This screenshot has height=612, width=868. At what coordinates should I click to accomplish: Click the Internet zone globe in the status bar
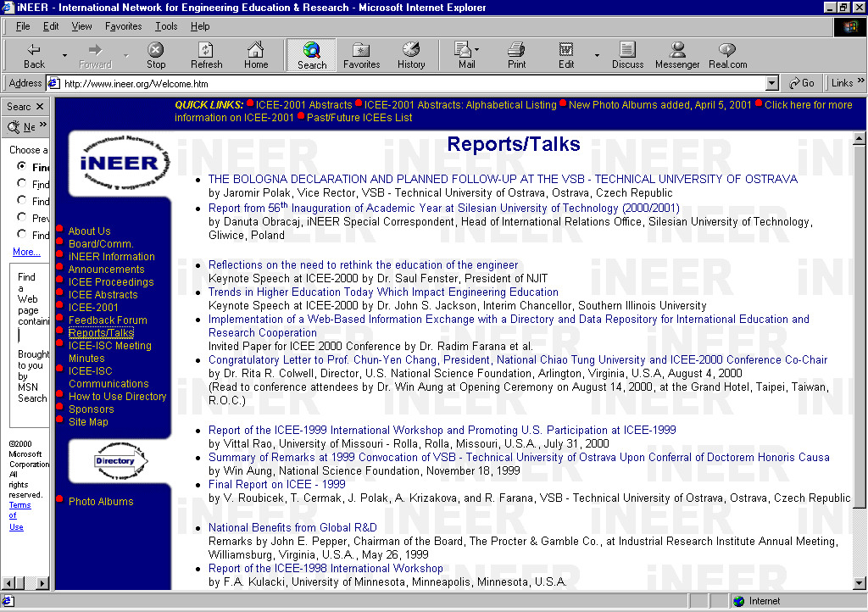738,602
